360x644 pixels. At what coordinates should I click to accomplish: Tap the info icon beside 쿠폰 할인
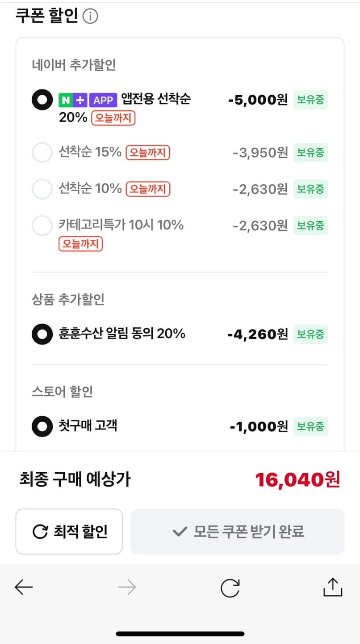click(90, 17)
